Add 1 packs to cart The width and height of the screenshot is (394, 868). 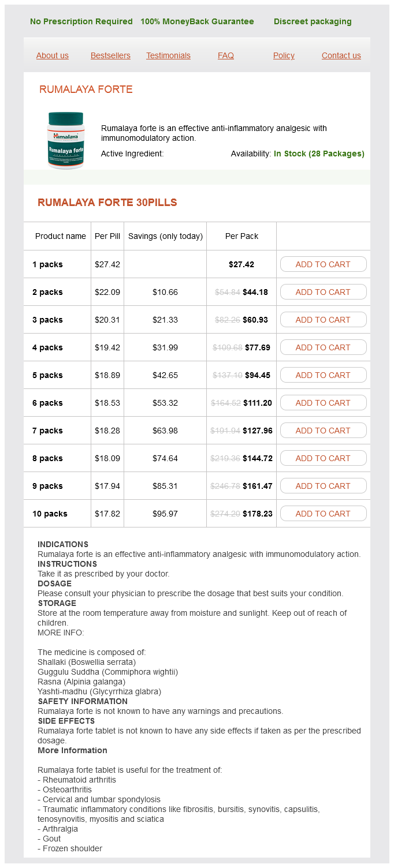pos(323,264)
